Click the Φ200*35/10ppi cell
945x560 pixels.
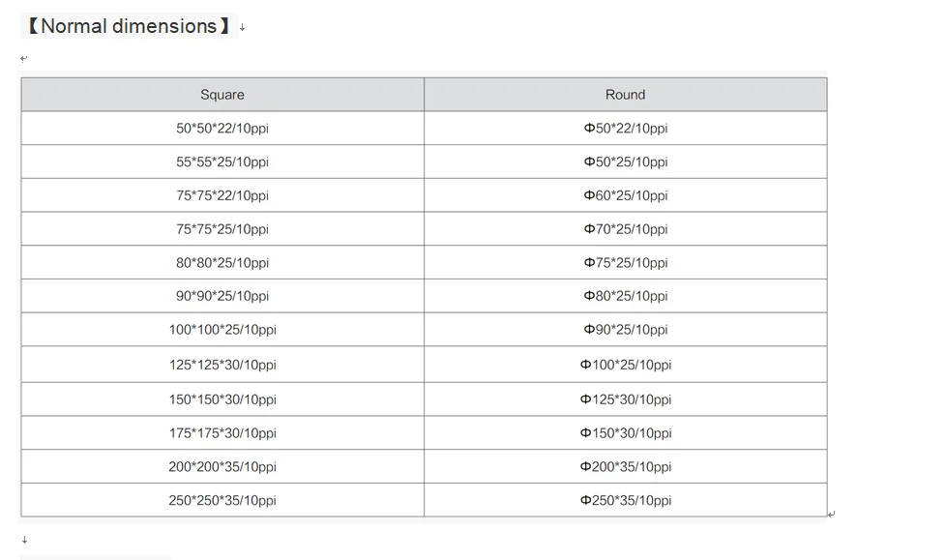(x=625, y=466)
